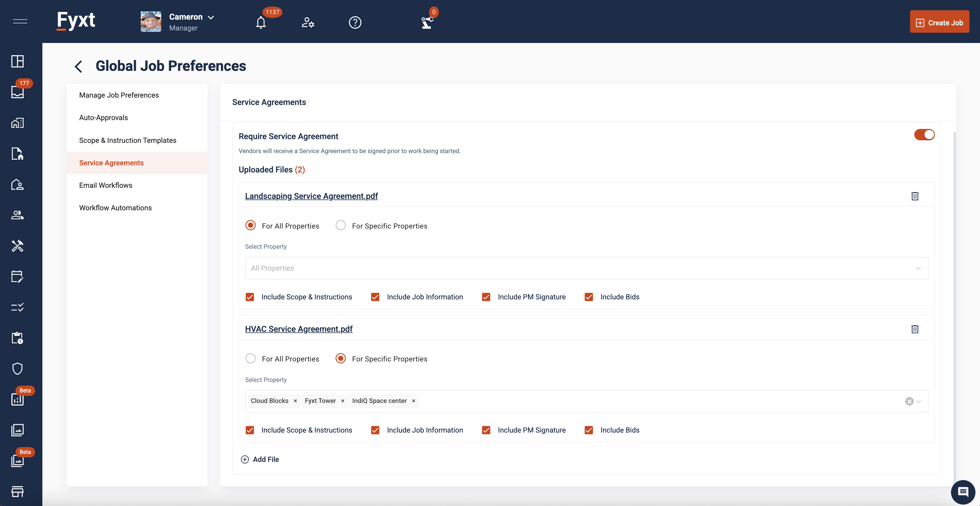This screenshot has height=506, width=980.
Task: Uncheck Landscaping Include Job Information
Action: 375,297
